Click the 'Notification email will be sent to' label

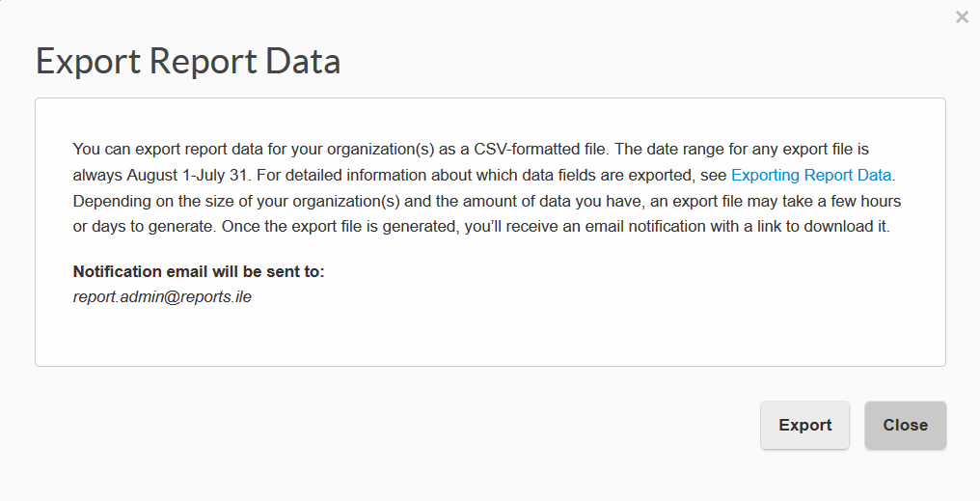(x=199, y=272)
